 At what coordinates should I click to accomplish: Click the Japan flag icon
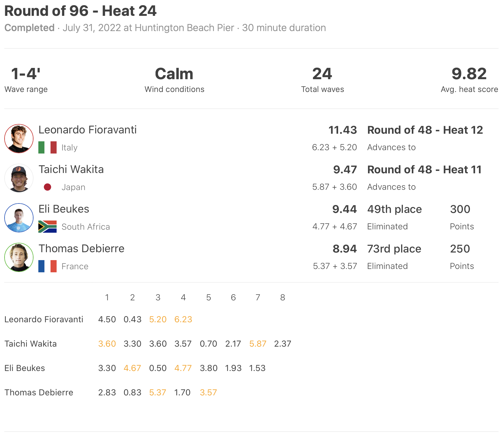47,187
